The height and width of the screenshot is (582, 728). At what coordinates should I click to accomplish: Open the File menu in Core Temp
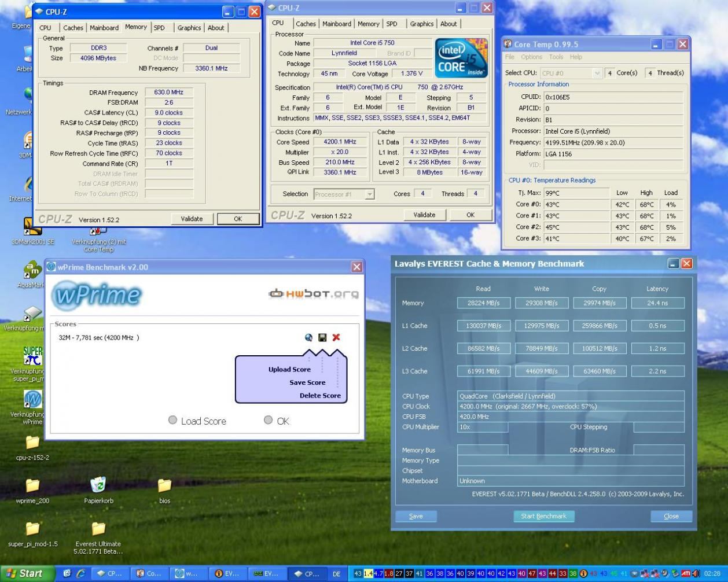pyautogui.click(x=510, y=57)
